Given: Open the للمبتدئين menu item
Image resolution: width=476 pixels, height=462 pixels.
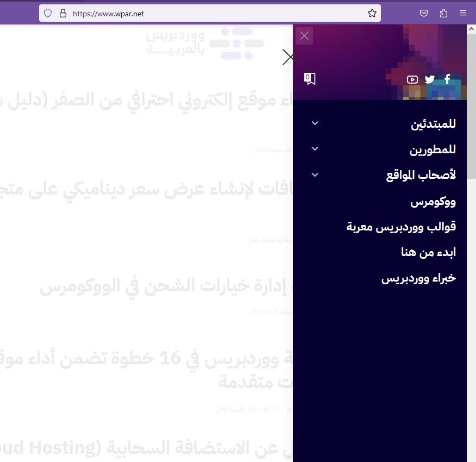Looking at the screenshot, I should tap(433, 124).
